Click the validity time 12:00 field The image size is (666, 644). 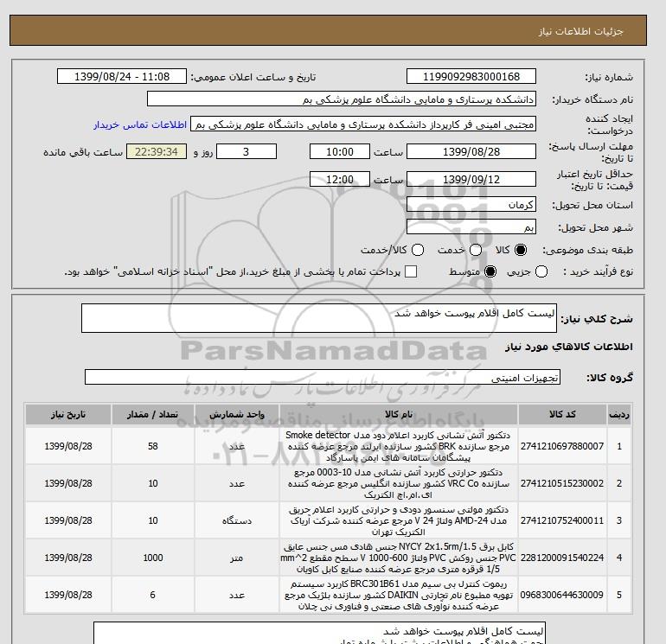340,179
